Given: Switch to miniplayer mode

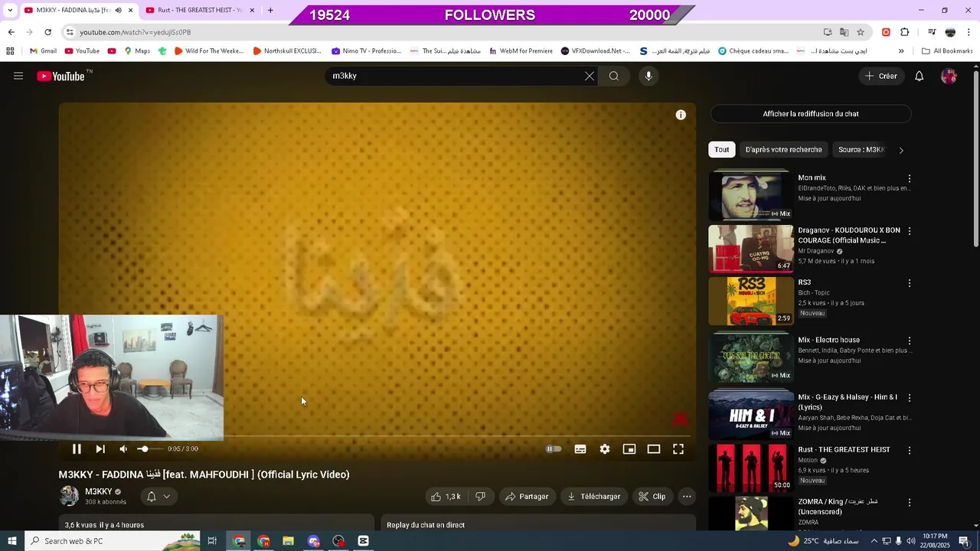Looking at the screenshot, I should (x=629, y=449).
